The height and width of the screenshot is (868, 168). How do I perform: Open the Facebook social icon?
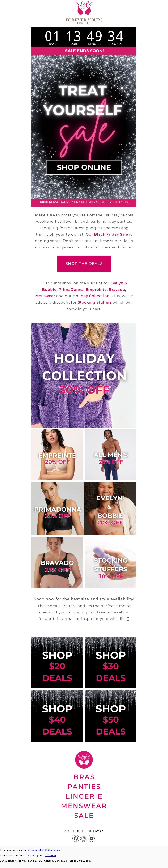tap(76, 838)
